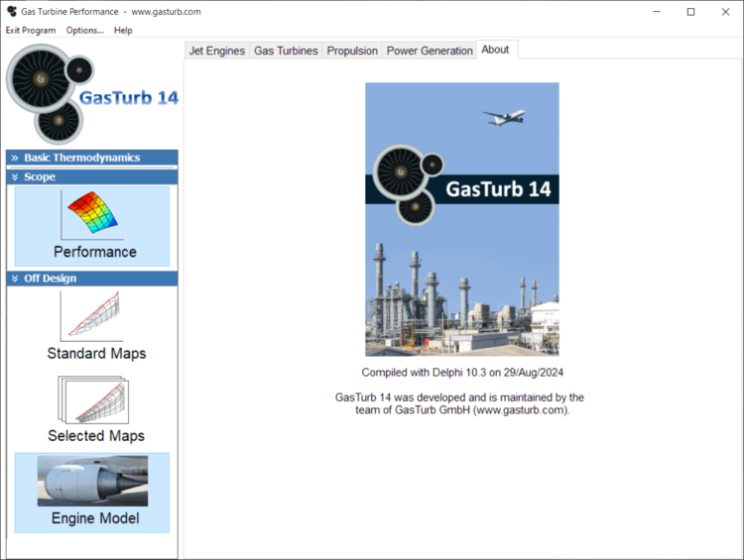The image size is (744, 560).
Task: Click the About tab
Action: tap(495, 50)
